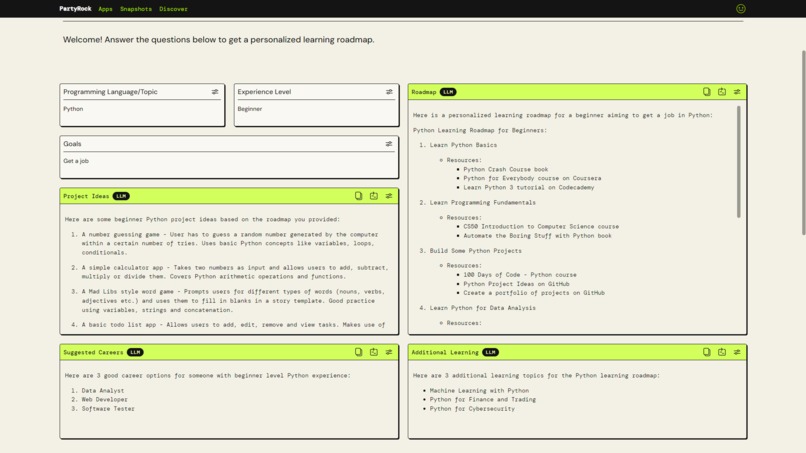Click 'Python Learning Roadmap for Beginners:' line

tap(480, 131)
